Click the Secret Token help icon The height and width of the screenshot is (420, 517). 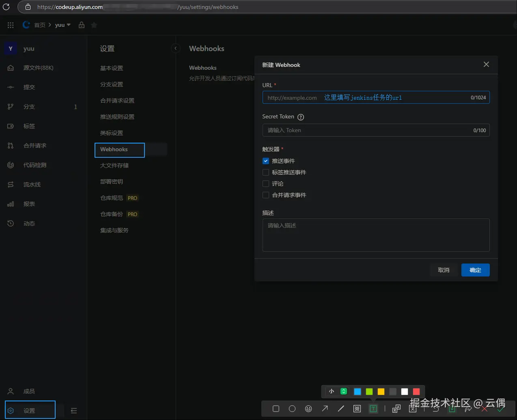[x=301, y=117]
